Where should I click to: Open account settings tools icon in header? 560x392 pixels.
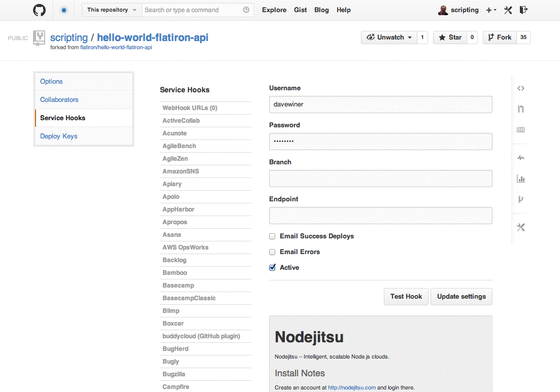point(508,10)
